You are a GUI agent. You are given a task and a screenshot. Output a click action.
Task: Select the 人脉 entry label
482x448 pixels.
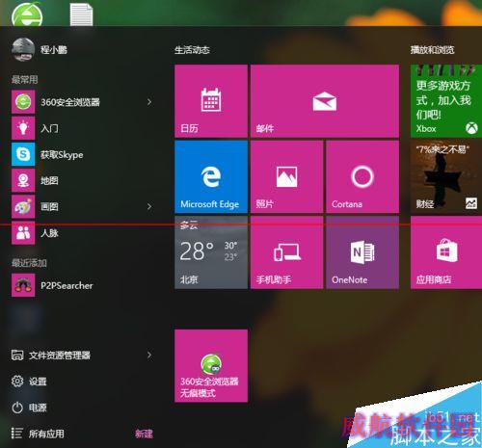pyautogui.click(x=49, y=233)
